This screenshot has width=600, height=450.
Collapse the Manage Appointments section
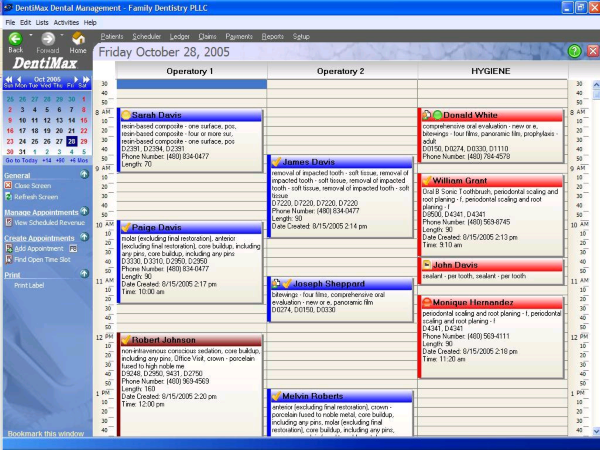[84, 212]
